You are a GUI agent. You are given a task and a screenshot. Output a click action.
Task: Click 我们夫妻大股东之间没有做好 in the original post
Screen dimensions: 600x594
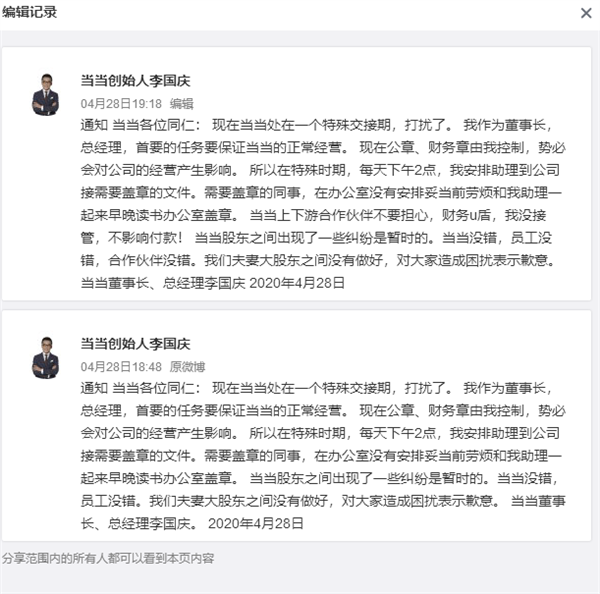click(x=238, y=501)
